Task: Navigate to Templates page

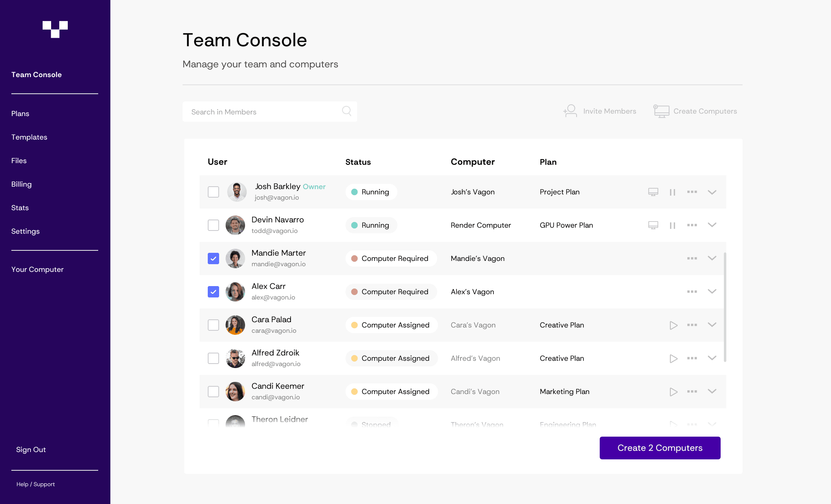Action: coord(29,137)
